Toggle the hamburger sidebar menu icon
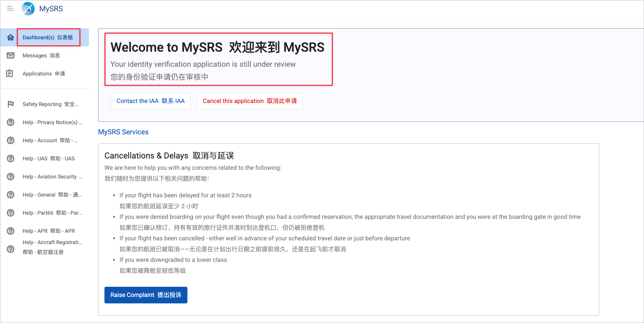The width and height of the screenshot is (644, 323). point(11,8)
